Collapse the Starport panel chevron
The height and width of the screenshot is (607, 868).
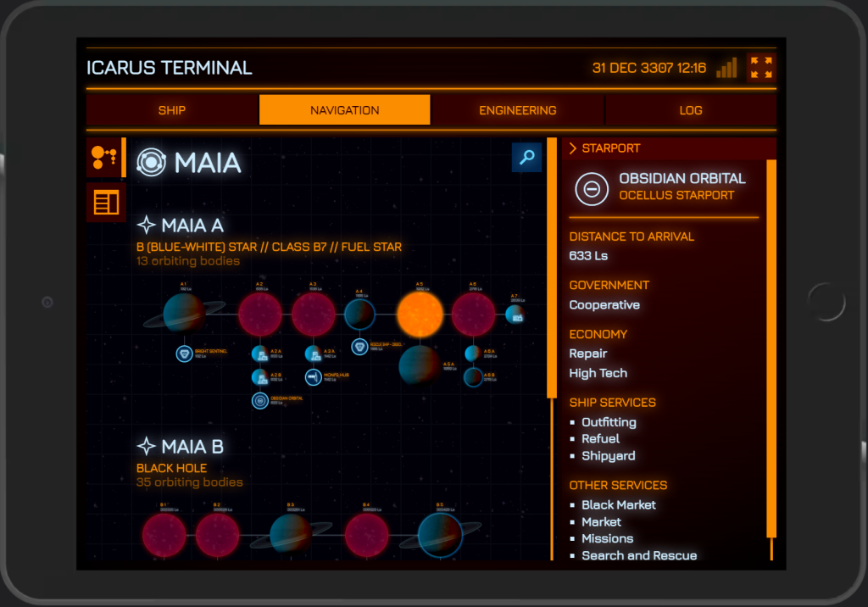pos(573,148)
